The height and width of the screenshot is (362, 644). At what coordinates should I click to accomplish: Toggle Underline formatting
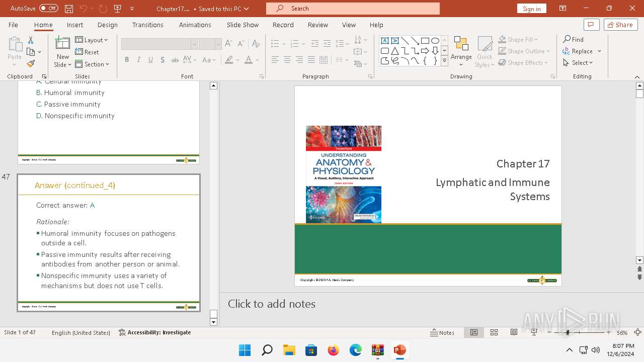click(x=150, y=60)
